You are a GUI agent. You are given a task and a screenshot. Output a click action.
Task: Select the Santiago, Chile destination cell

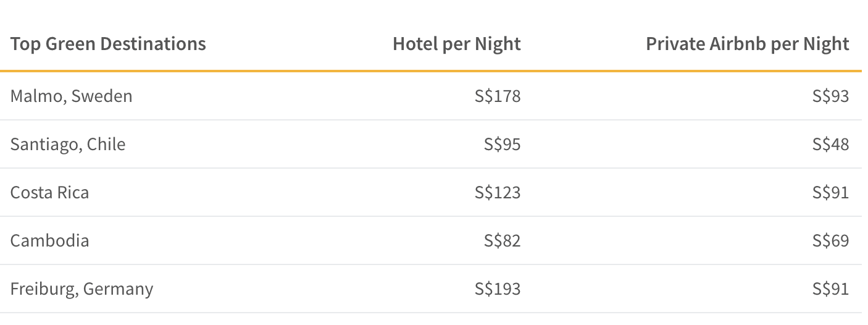point(68,145)
